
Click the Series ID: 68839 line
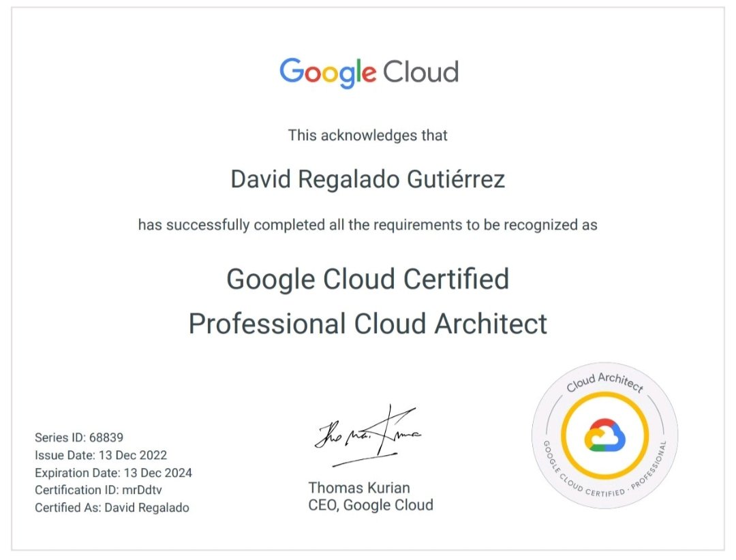pos(79,437)
